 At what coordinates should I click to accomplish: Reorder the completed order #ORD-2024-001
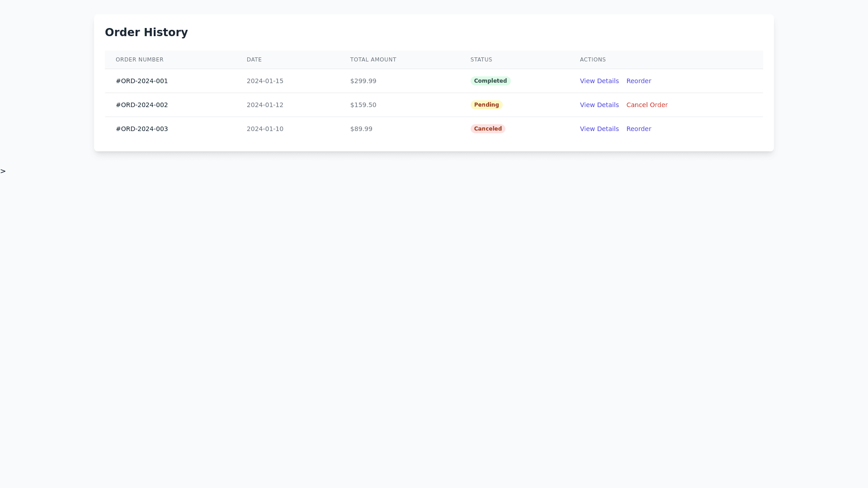pos(638,81)
